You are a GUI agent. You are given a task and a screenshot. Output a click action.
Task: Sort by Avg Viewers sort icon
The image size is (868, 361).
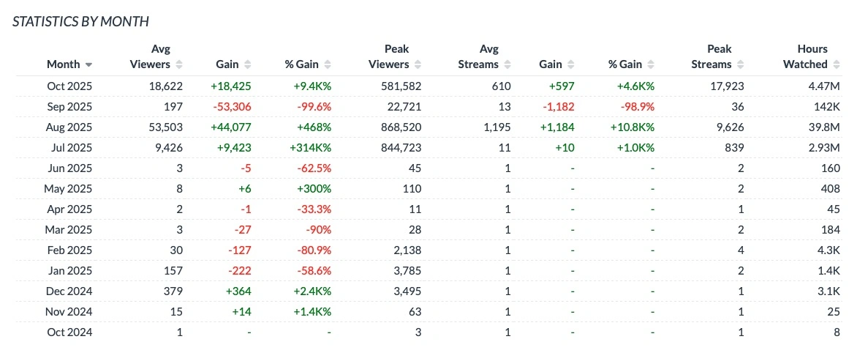pos(179,64)
